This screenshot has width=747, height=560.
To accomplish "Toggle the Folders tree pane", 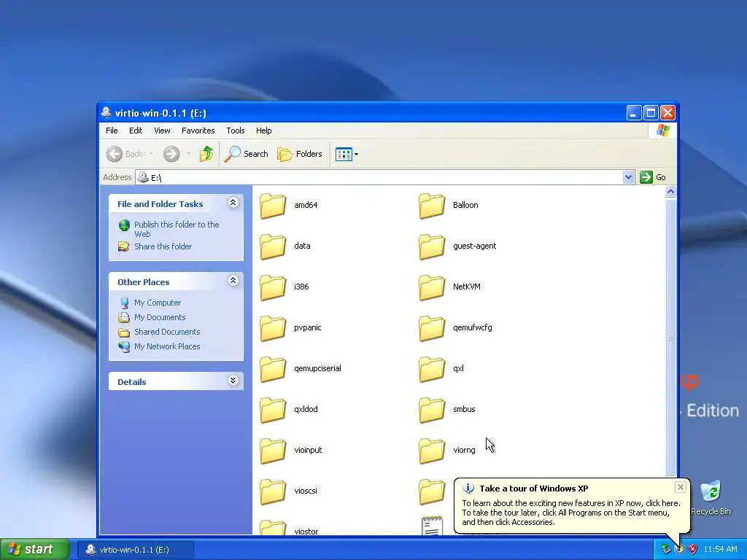I will pyautogui.click(x=300, y=154).
